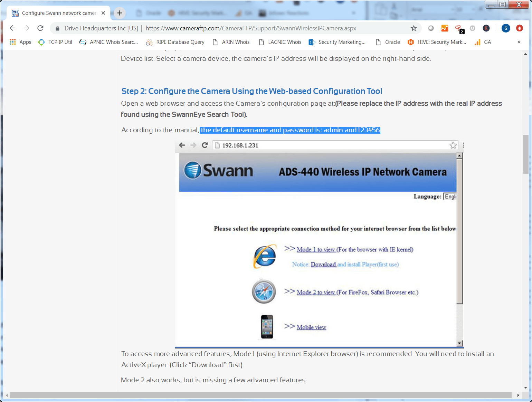Open the TCP IP Util bookmark
The width and height of the screenshot is (532, 402).
pyautogui.click(x=55, y=42)
